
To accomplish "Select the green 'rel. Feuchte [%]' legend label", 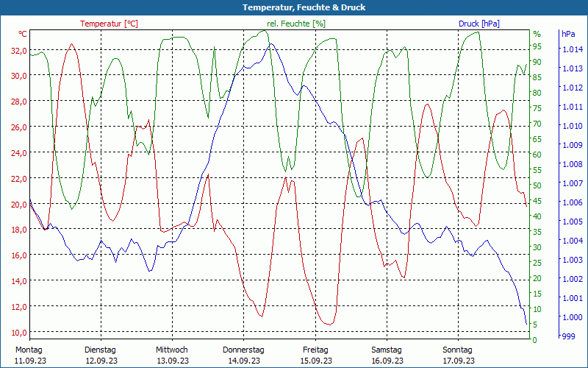I will pos(296,24).
